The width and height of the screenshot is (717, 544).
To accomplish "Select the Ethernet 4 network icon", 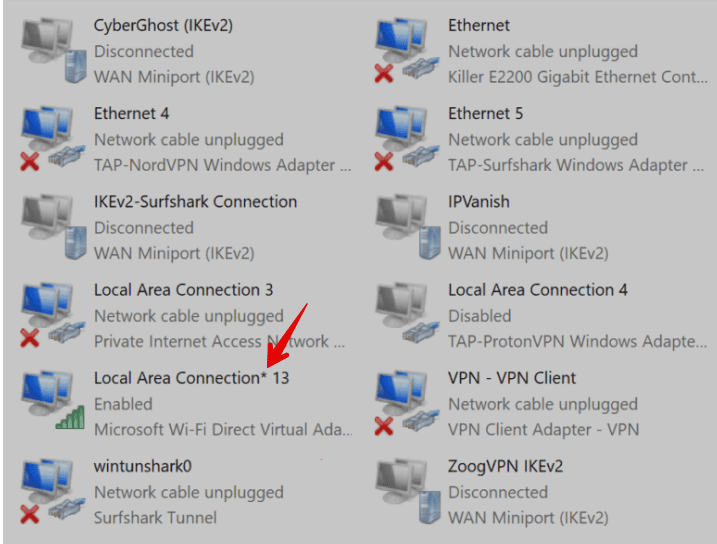I will click(49, 138).
